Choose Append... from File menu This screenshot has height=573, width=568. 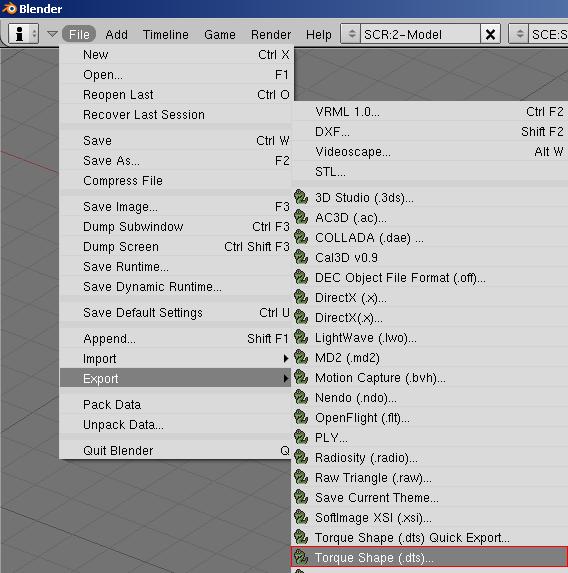175,338
